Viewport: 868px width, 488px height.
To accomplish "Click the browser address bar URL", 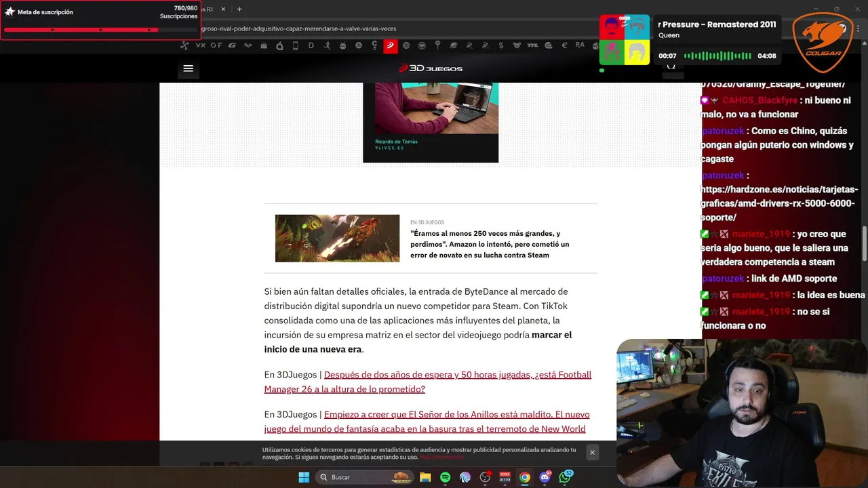I will click(x=298, y=28).
